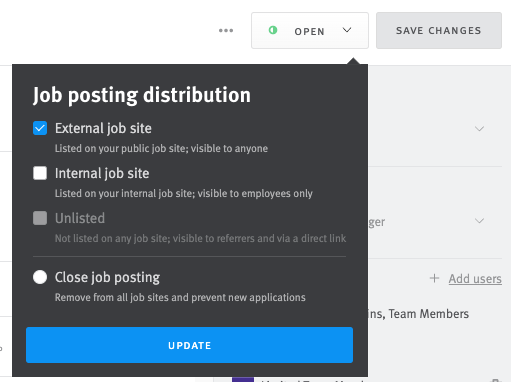Expand the first dropdown chevron on the right panel

click(479, 129)
